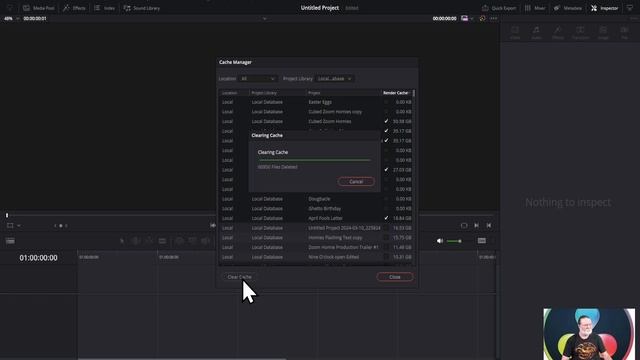
Task: Check Zoom Homie Production Trailer cache box
Action: point(386,247)
